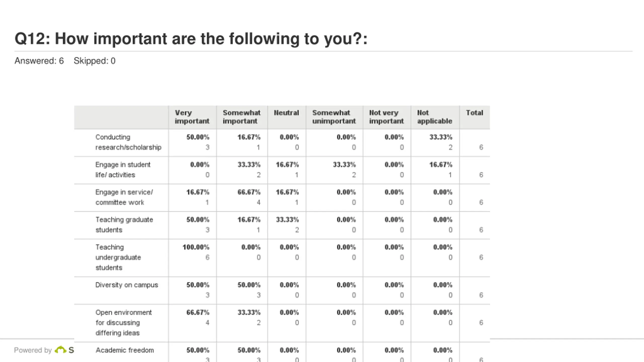Click the Academic freedom row label

click(x=125, y=350)
